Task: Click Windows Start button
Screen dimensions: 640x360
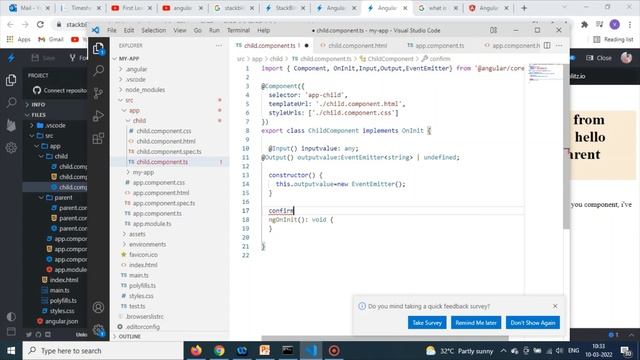Action: 11,351
